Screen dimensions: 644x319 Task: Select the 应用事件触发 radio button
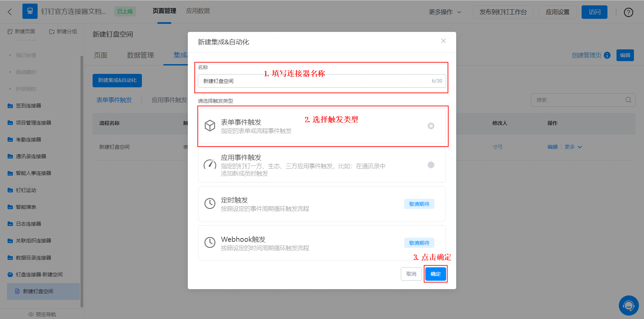[431, 165]
